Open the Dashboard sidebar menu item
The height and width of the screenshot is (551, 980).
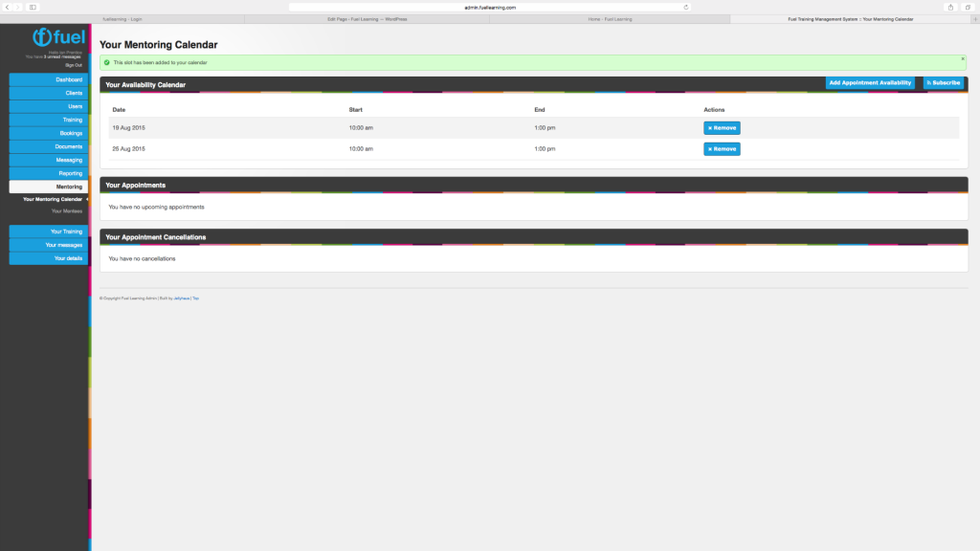[48, 79]
